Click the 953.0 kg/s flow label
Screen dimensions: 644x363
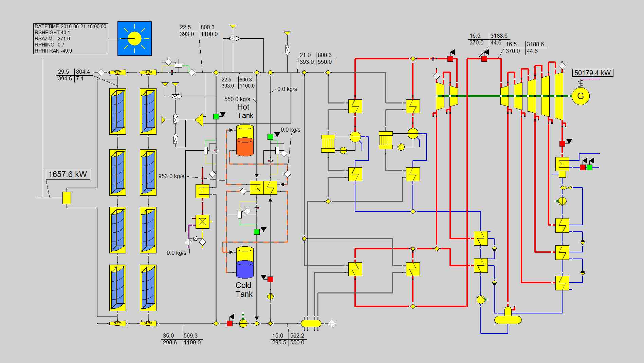tap(171, 176)
